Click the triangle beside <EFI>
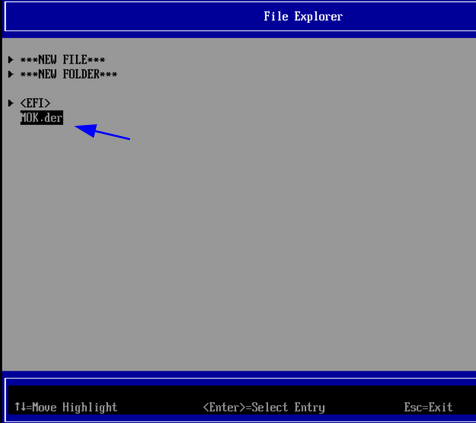Screen dimensions: 476x423 click(11, 103)
